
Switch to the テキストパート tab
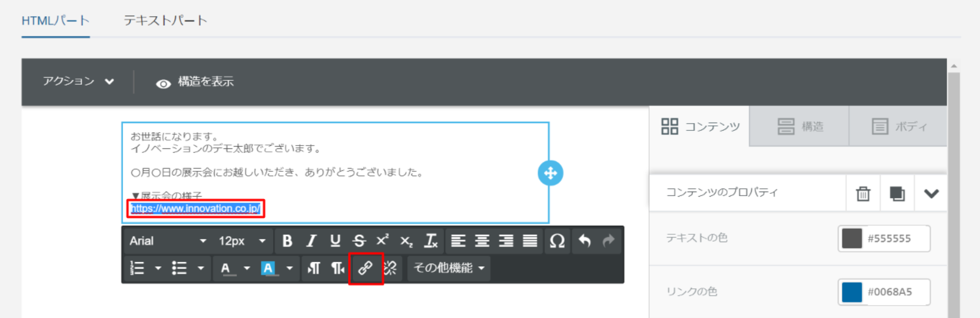point(166,21)
